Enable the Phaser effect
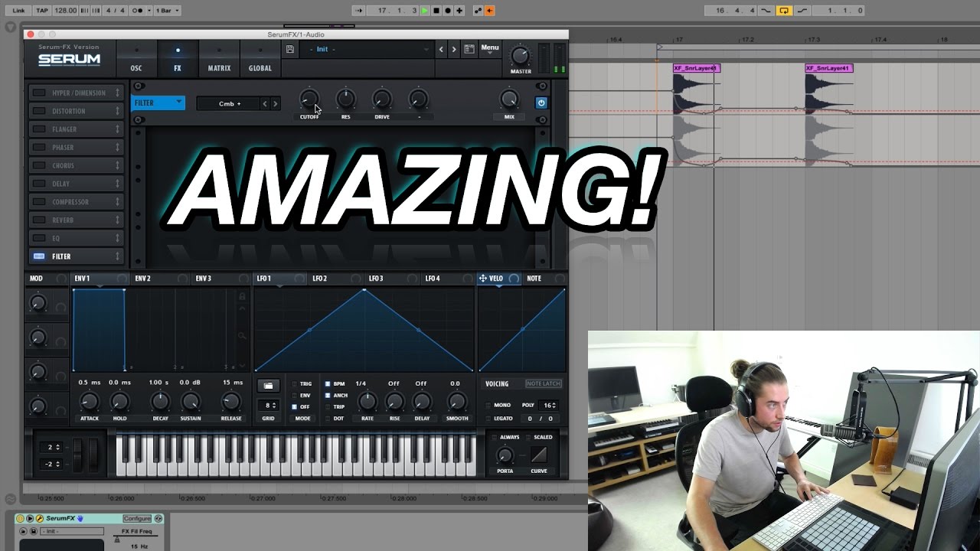This screenshot has width=980, height=551. click(39, 148)
